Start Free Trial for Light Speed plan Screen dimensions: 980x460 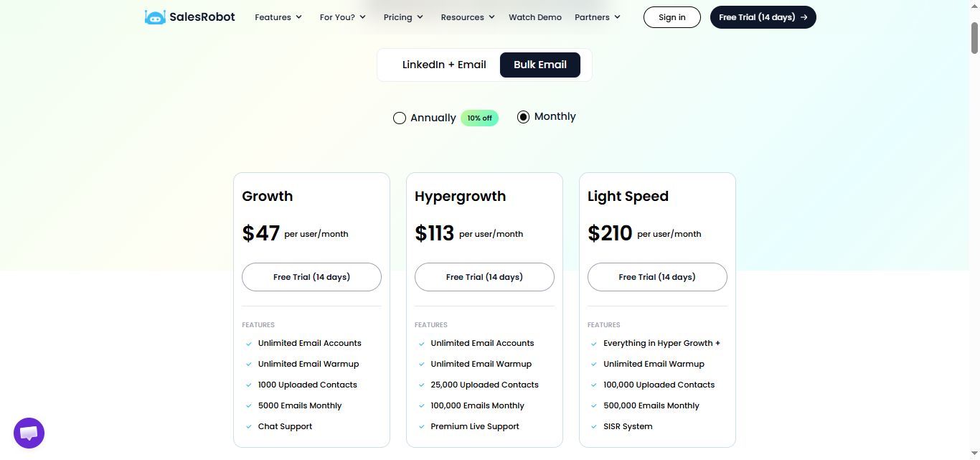coord(657,277)
